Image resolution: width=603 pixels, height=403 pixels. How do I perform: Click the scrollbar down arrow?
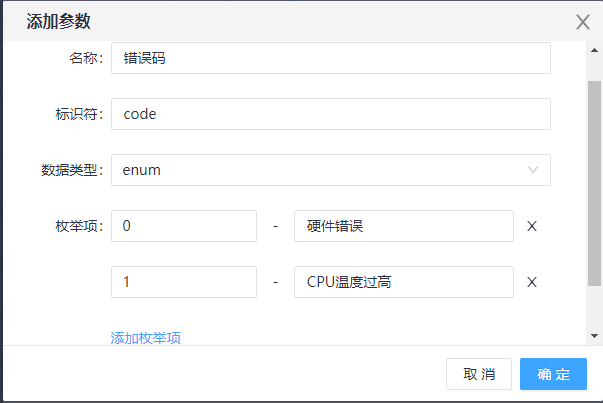click(594, 336)
